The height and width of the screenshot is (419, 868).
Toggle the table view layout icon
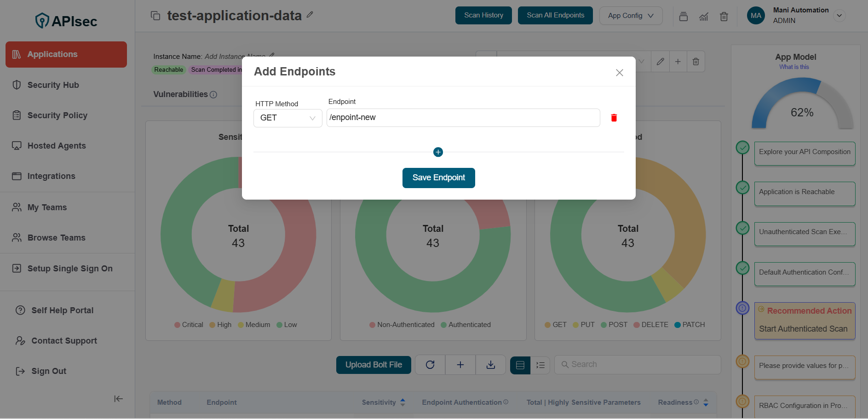(520, 365)
